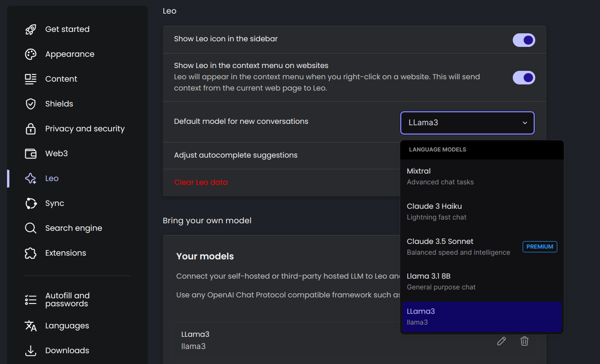Select Claude 3 Haiku from the model list
Viewport: 600px width, 364px height.
[481, 211]
